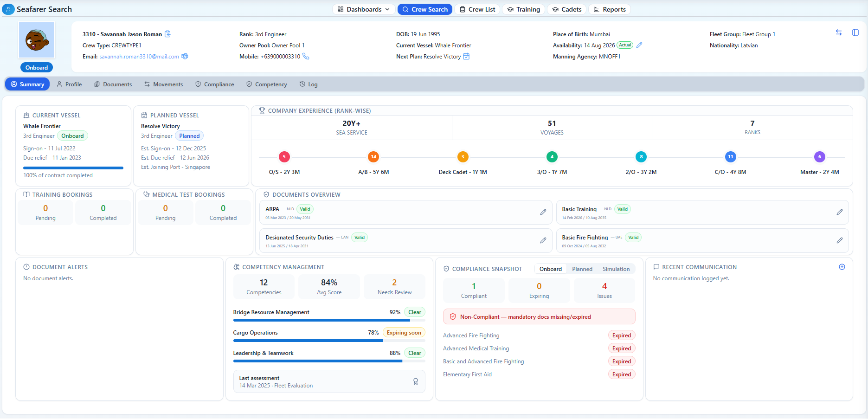Open the Compliance tab
868x419 pixels.
pyautogui.click(x=214, y=84)
